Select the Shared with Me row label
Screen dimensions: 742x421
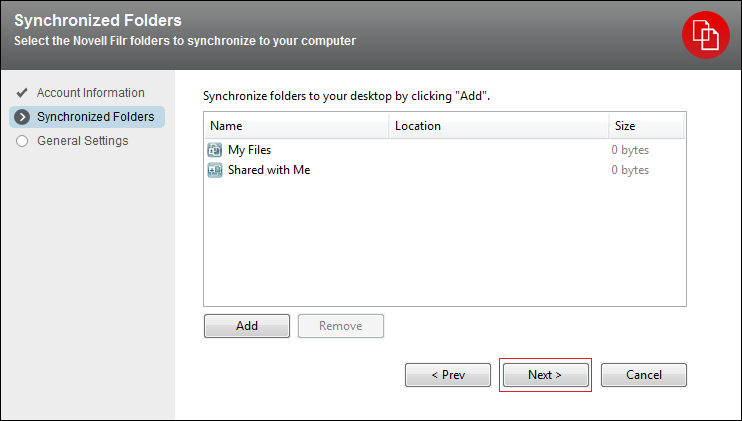point(269,170)
